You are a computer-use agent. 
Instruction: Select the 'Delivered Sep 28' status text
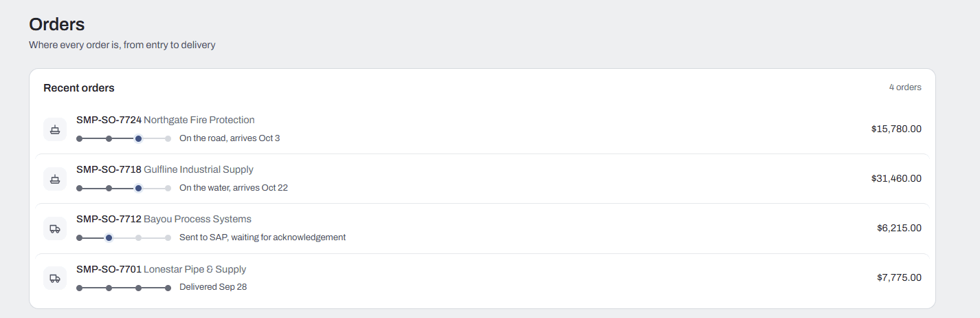click(213, 287)
